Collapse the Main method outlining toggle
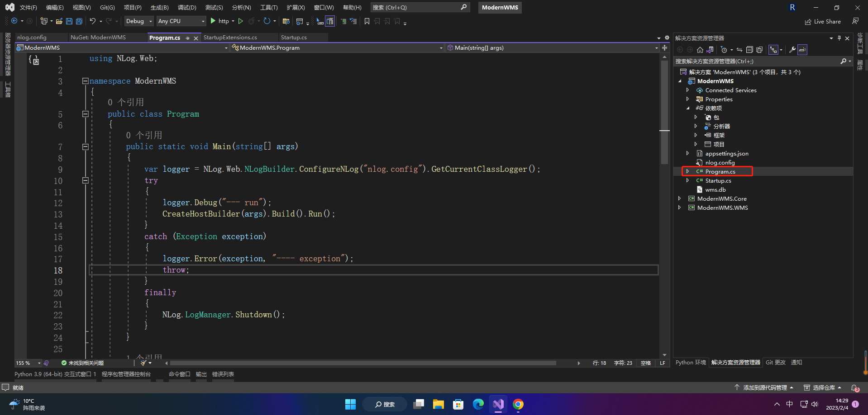868x415 pixels. (x=85, y=146)
